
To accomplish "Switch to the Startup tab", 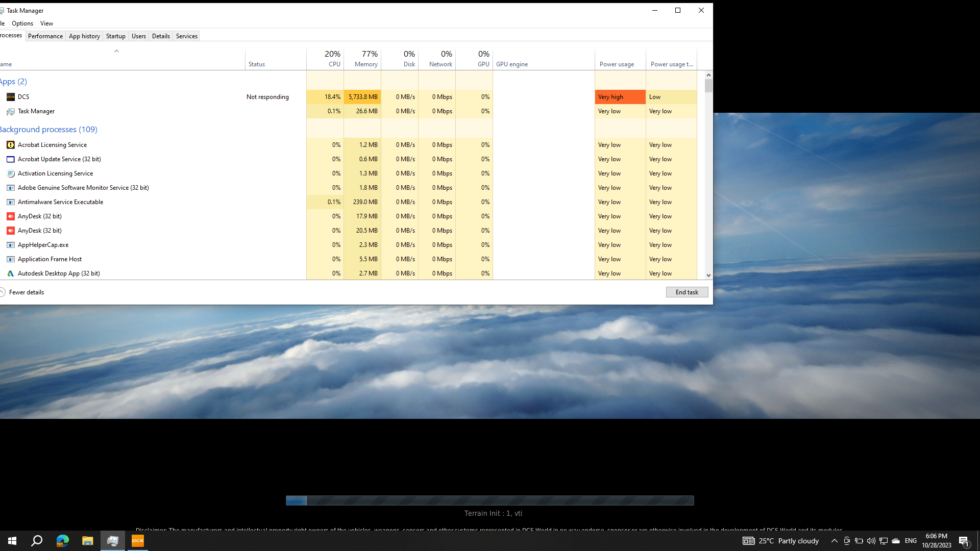I will point(116,36).
